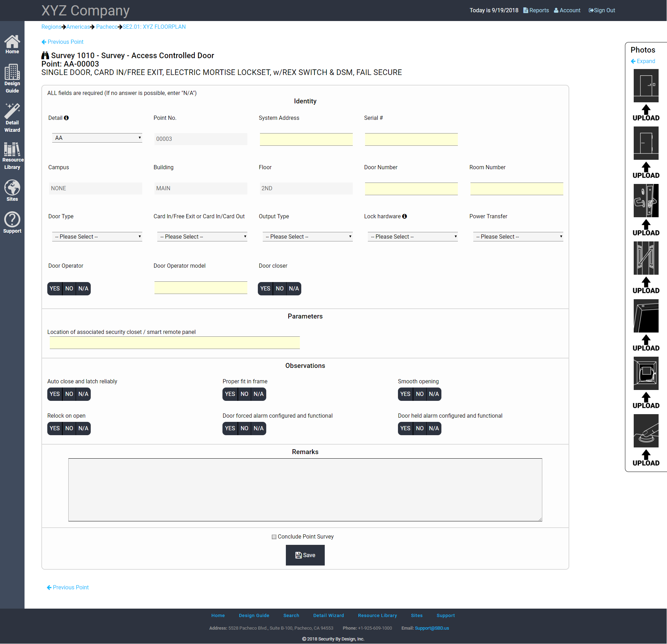Viewport: 667px width, 644px height.
Task: Open Reports in top bar
Action: pos(536,10)
